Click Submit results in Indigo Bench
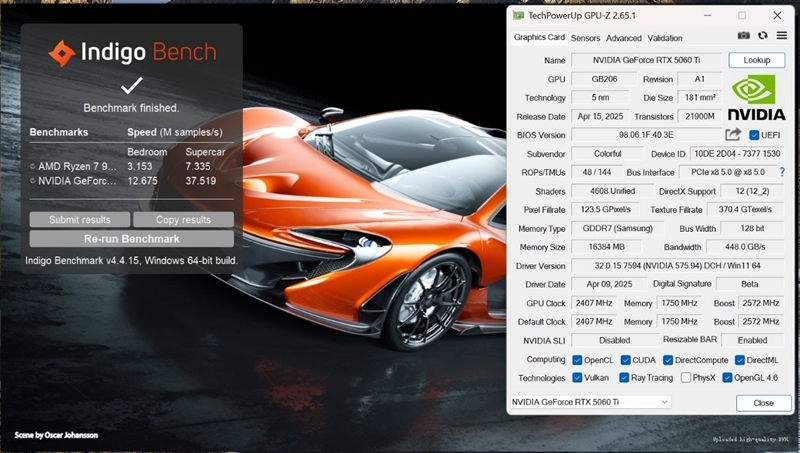800x453 pixels. [80, 220]
